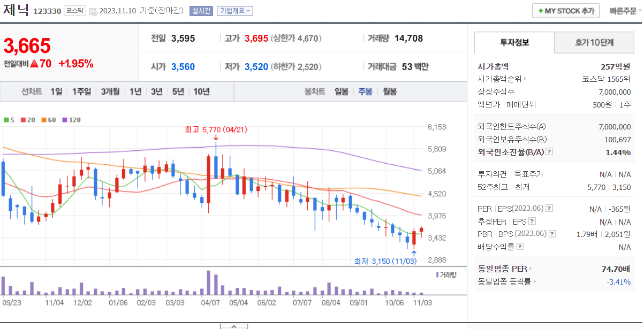Select the 1일 line chart period
The image size is (644, 329).
click(x=56, y=91)
